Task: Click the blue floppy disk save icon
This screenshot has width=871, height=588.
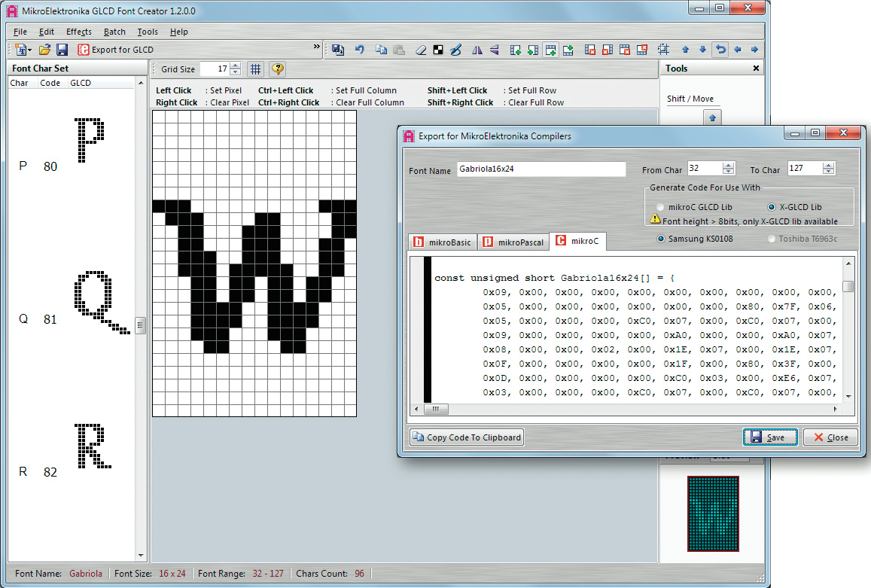Action: coord(62,50)
